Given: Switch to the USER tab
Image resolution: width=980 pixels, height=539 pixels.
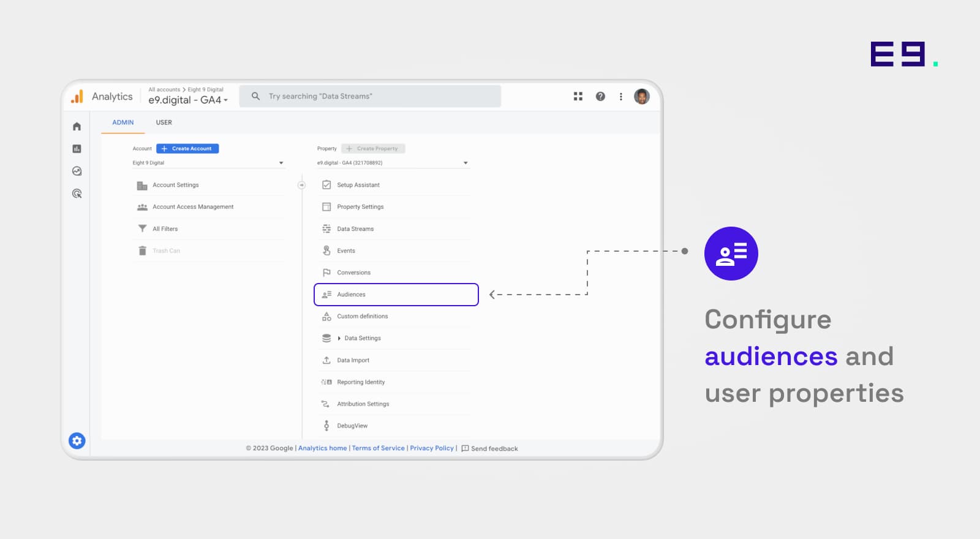Looking at the screenshot, I should [x=164, y=123].
